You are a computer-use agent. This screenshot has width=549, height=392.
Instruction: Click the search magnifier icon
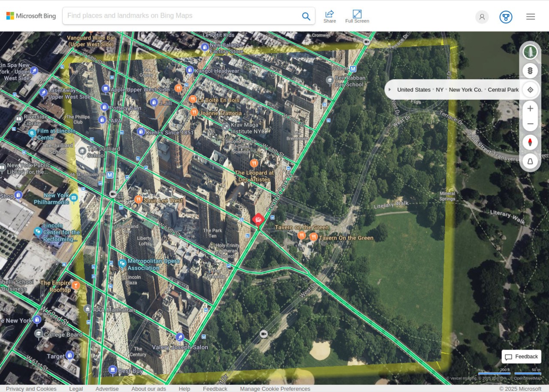306,16
